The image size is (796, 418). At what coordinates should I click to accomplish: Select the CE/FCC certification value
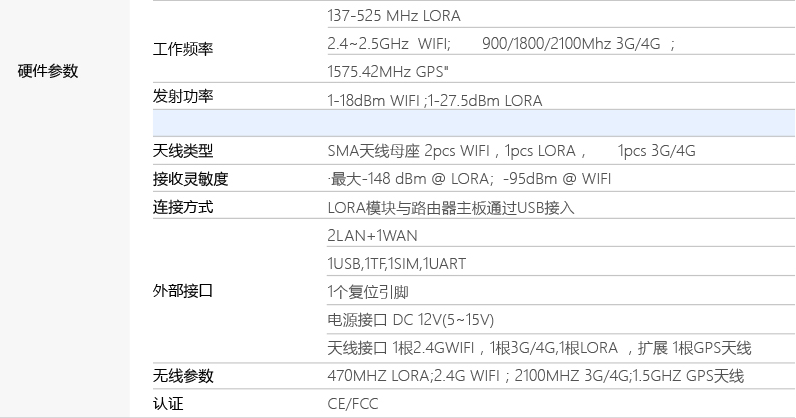[x=353, y=404]
